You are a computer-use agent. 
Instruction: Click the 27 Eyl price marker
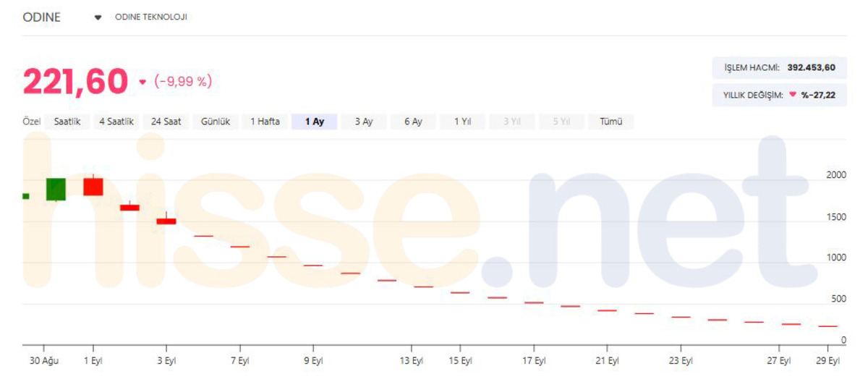coord(791,324)
